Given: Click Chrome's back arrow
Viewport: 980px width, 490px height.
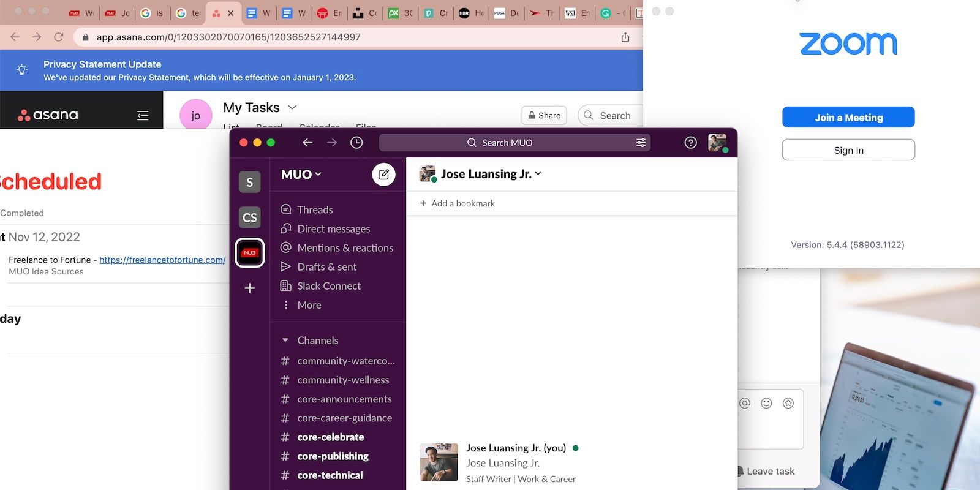Looking at the screenshot, I should [15, 37].
